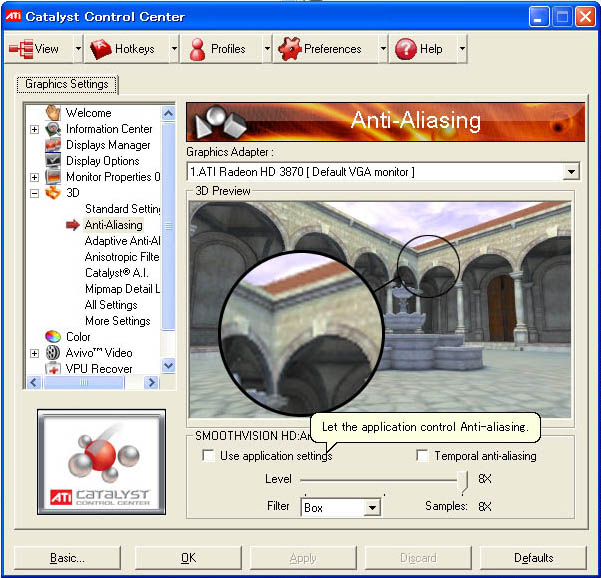
Task: Expand the Avivo Video tree node
Action: (34, 353)
